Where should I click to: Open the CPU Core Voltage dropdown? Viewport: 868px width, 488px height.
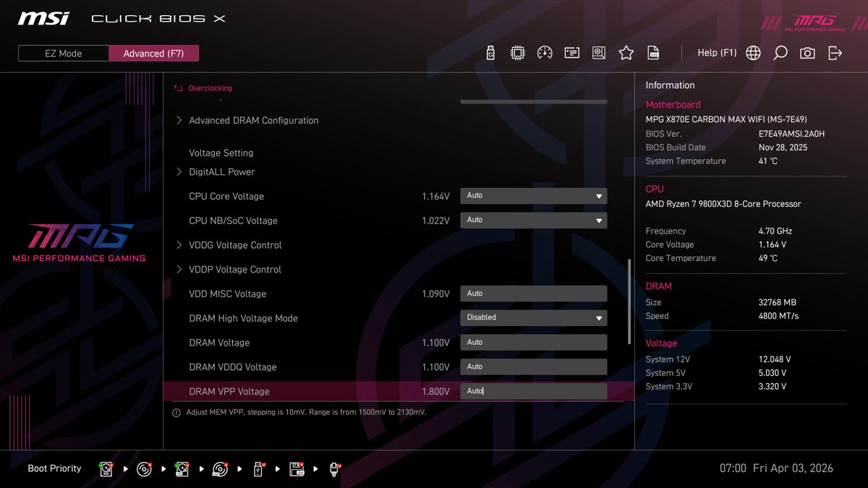click(533, 196)
